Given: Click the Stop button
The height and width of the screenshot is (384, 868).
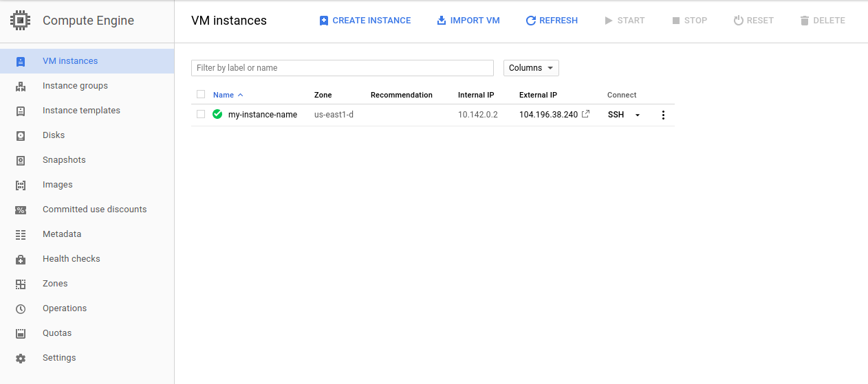Looking at the screenshot, I should click(690, 21).
